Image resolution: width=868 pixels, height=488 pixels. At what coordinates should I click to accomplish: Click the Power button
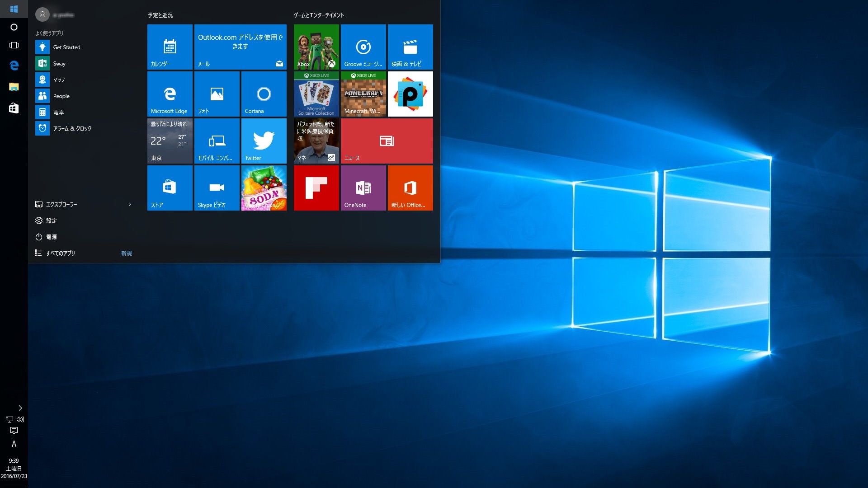coord(51,237)
